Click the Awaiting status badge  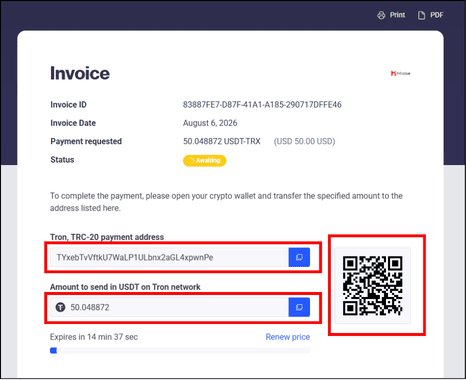[x=205, y=161]
